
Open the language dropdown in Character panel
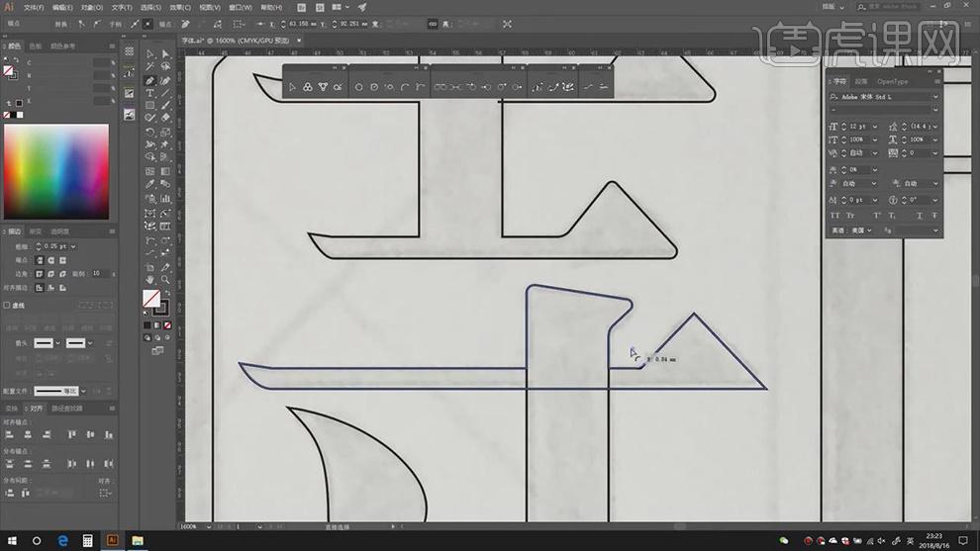click(869, 230)
